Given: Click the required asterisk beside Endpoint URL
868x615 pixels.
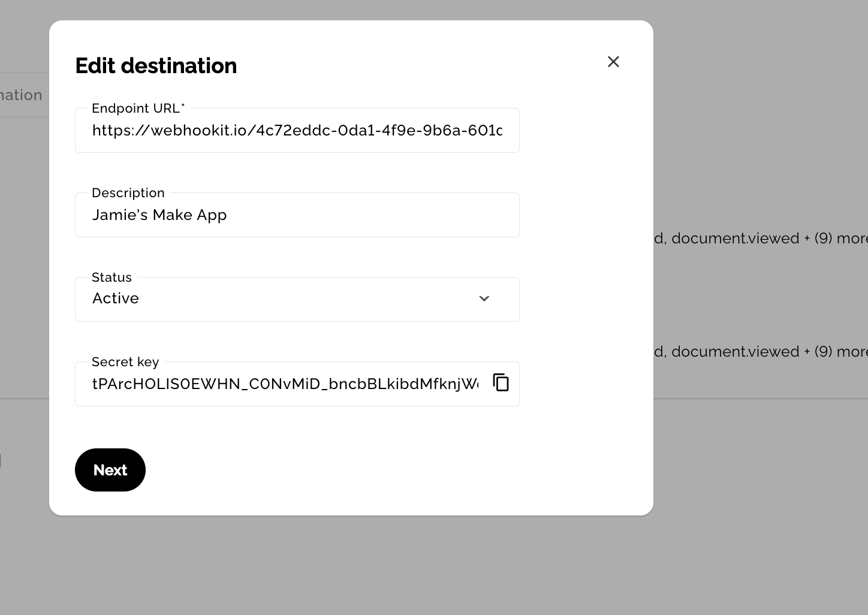Looking at the screenshot, I should point(183,106).
